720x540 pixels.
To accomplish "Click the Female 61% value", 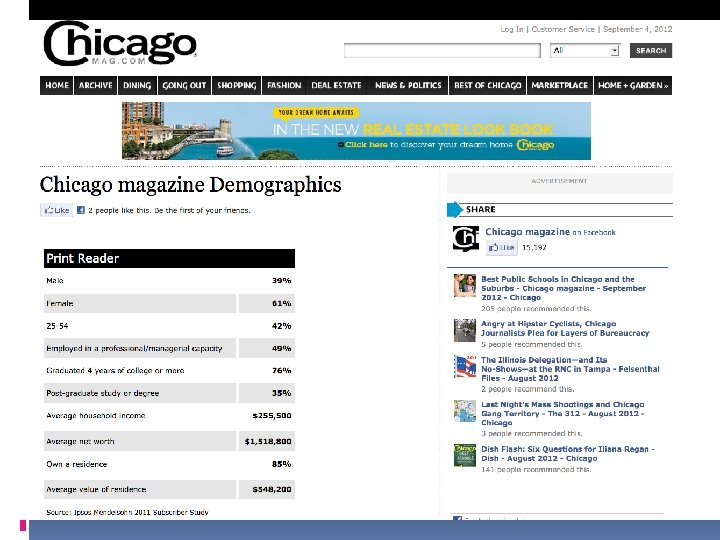I will (281, 304).
